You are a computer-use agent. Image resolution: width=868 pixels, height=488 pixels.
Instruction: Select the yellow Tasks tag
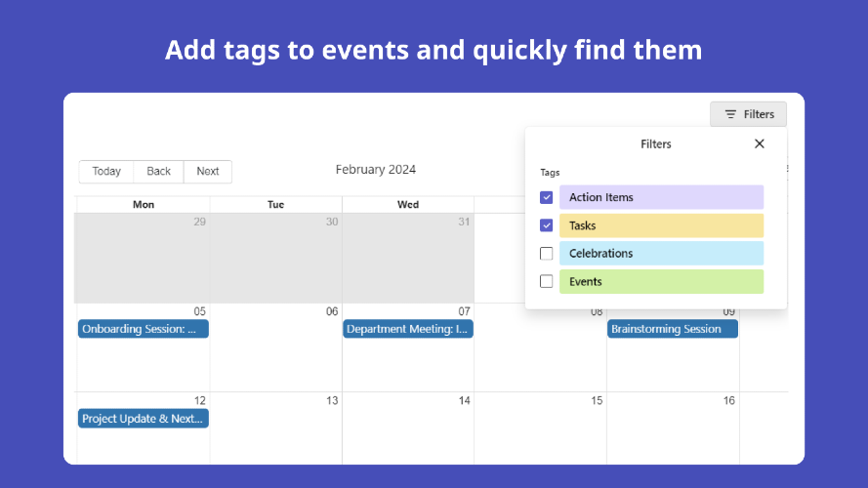coord(662,225)
